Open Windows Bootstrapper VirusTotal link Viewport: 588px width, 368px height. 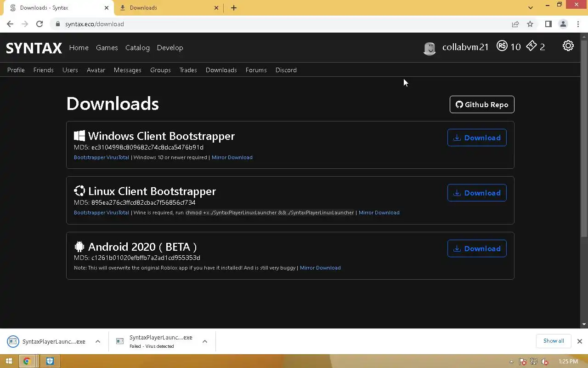tap(102, 157)
